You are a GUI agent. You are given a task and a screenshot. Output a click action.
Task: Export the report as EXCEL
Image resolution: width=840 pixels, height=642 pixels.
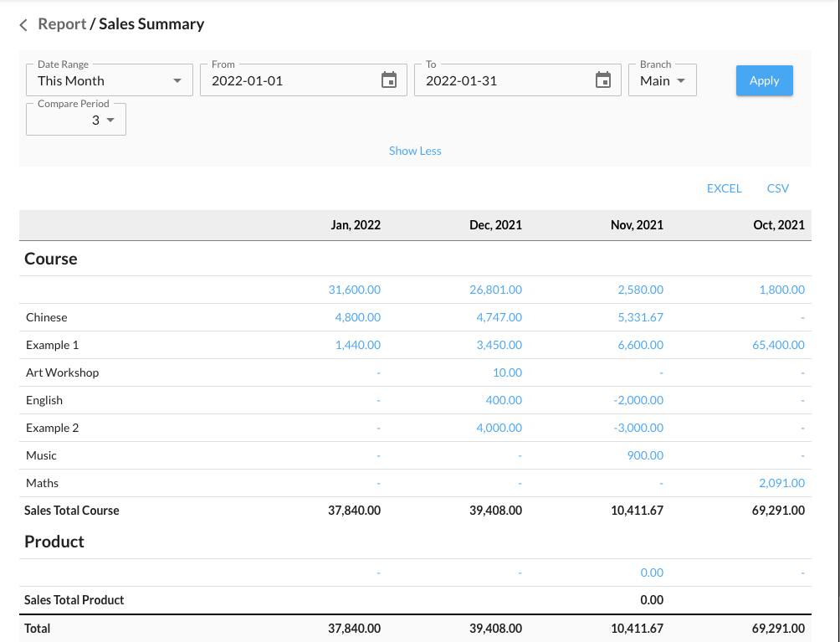click(x=724, y=188)
